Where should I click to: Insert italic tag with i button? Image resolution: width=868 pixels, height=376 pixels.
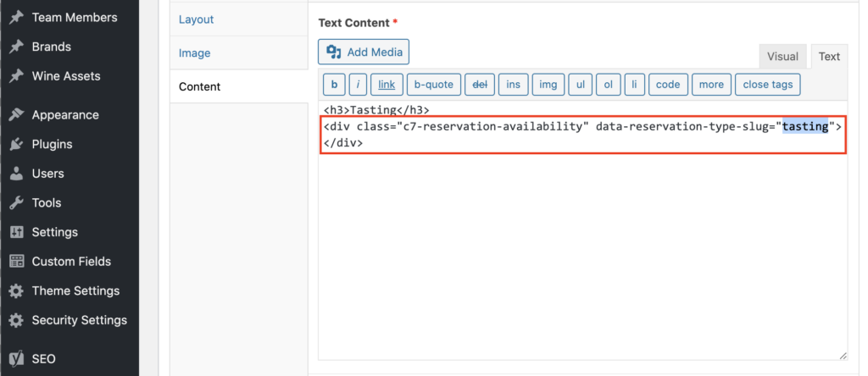coord(359,85)
